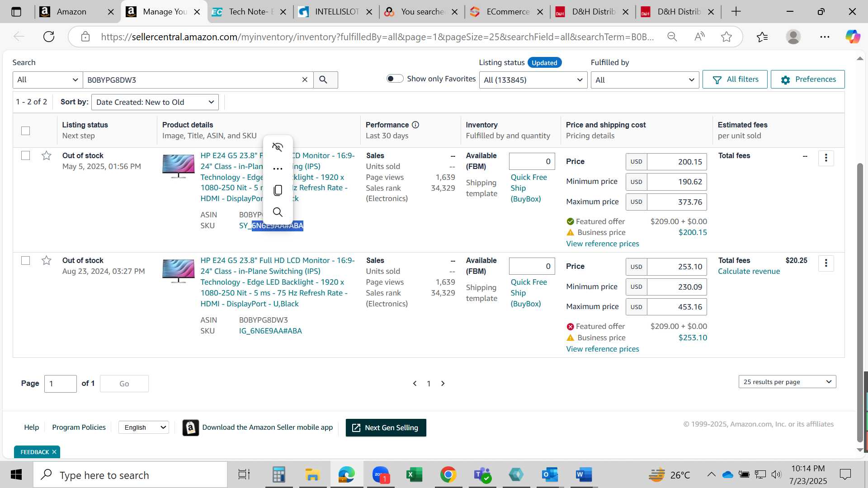
Task: Switch to the Tech Note browser tab
Action: (250, 12)
